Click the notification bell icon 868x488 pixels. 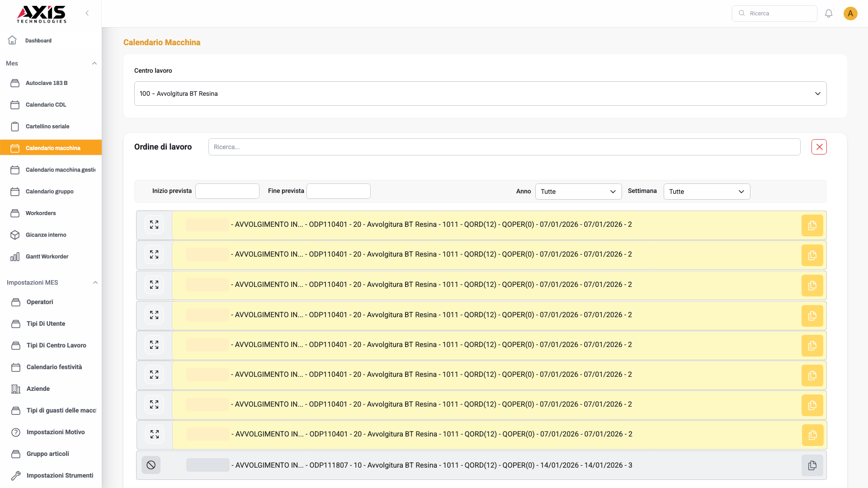coord(828,14)
